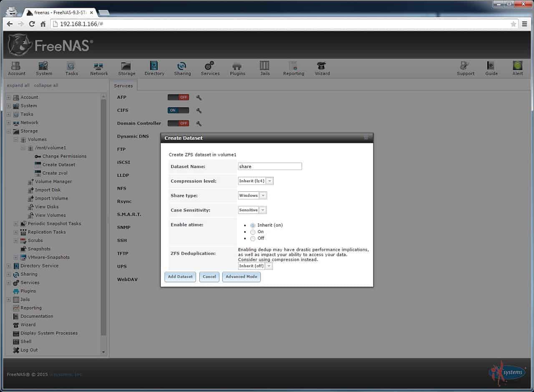534x392 pixels.
Task: Expand the Sharing tree node
Action: tap(9, 274)
